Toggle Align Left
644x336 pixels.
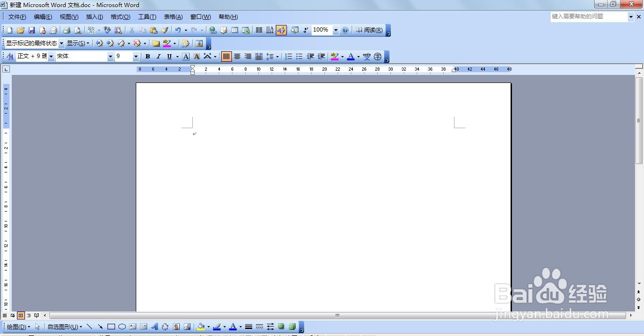click(227, 57)
